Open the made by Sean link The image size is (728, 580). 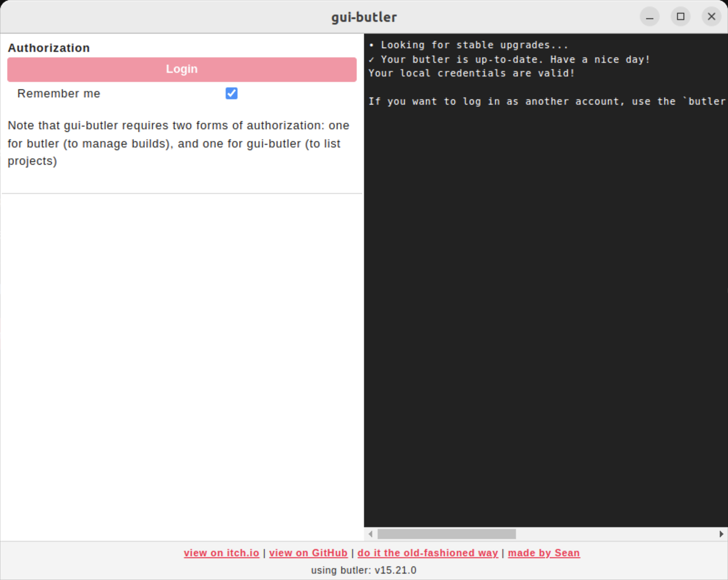click(544, 553)
